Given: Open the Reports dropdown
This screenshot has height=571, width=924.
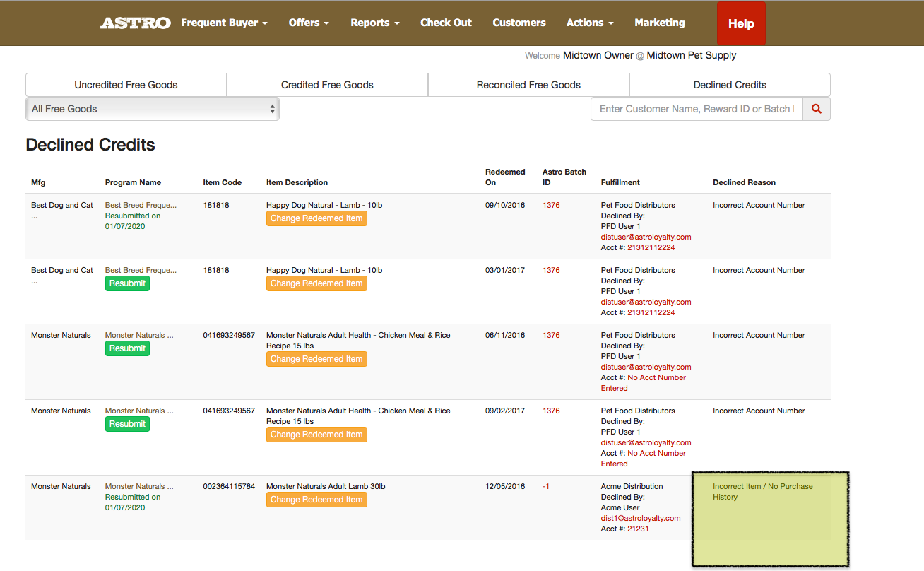Looking at the screenshot, I should [375, 23].
